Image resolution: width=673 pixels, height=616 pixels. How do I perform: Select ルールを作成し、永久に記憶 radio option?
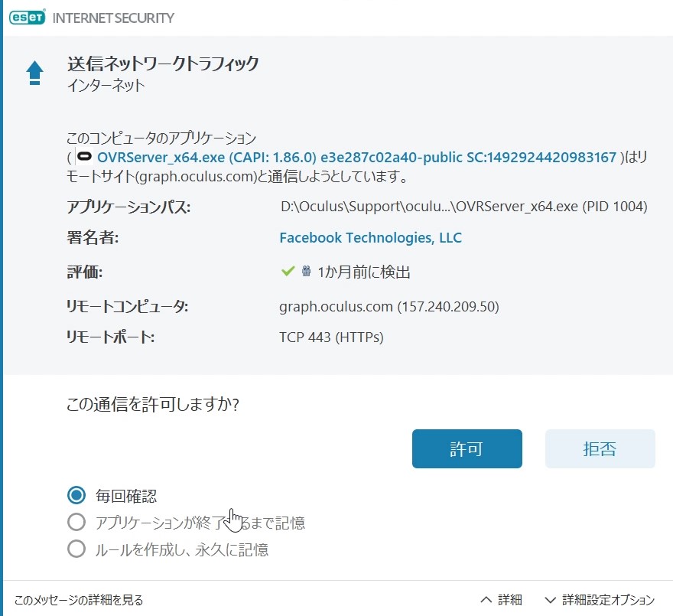coord(76,549)
